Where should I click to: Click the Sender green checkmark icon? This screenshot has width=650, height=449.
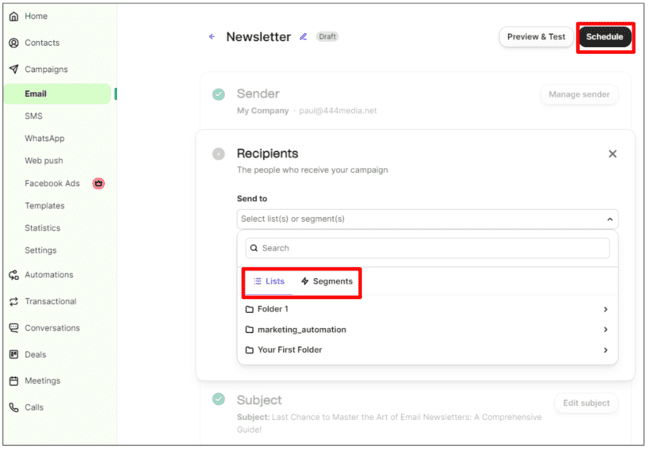click(218, 95)
